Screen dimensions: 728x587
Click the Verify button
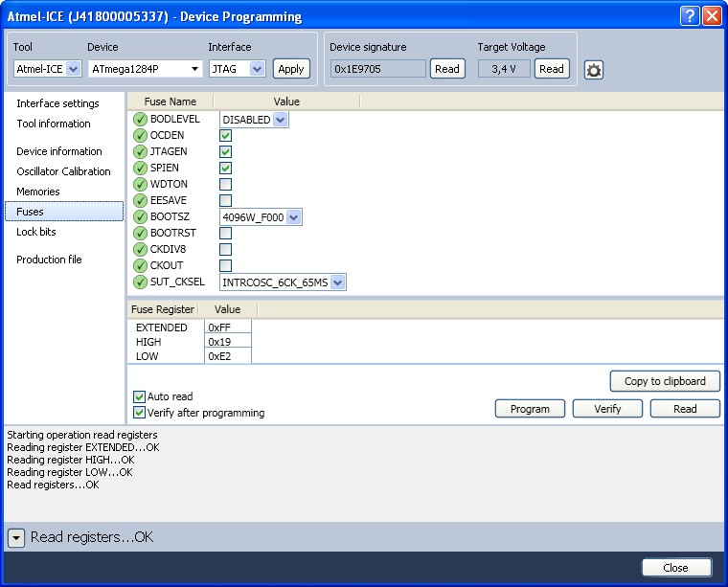tap(607, 409)
